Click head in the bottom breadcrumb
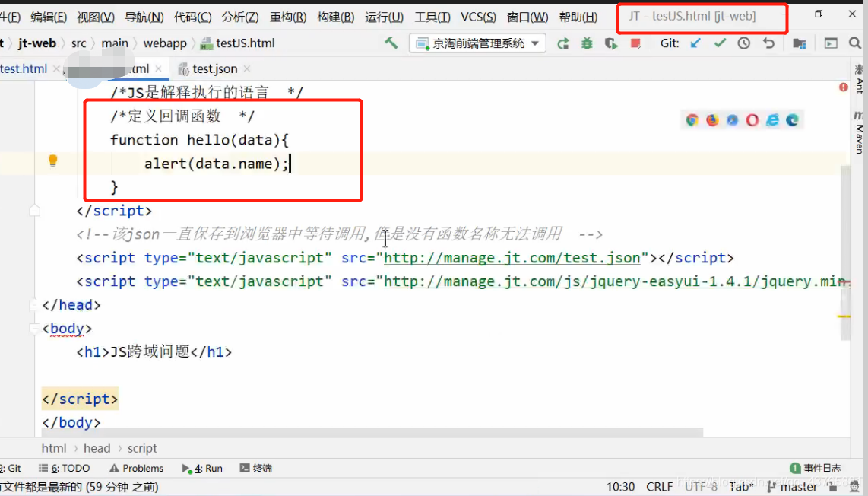The width and height of the screenshot is (868, 496). (x=97, y=448)
